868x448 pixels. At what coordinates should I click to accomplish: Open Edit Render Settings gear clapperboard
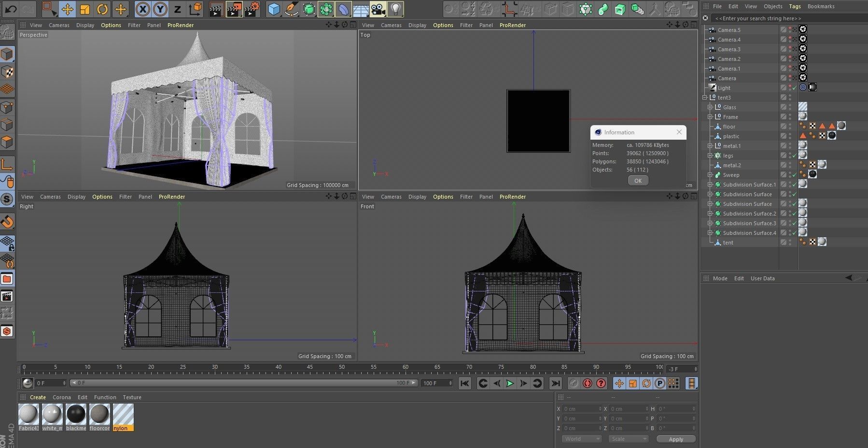click(252, 9)
